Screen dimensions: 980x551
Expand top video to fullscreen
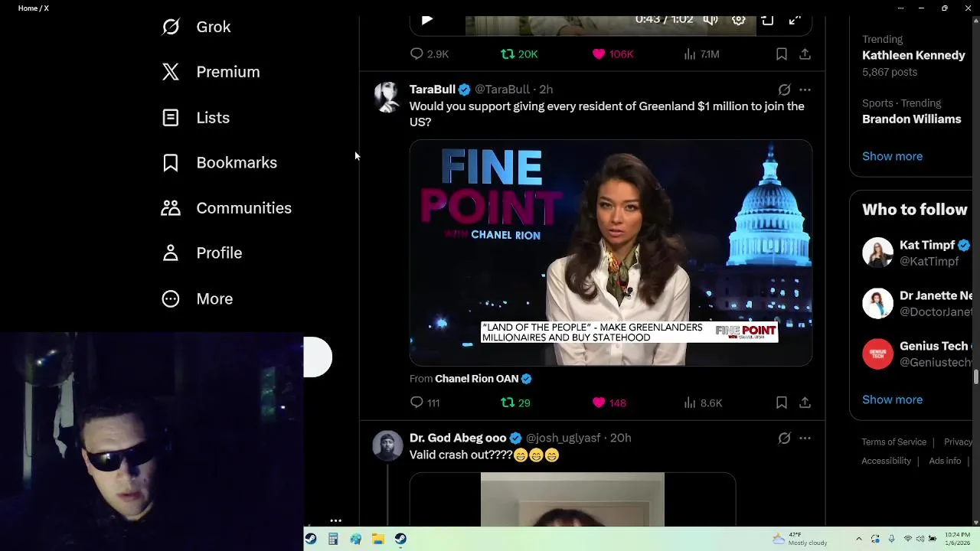[x=795, y=20]
